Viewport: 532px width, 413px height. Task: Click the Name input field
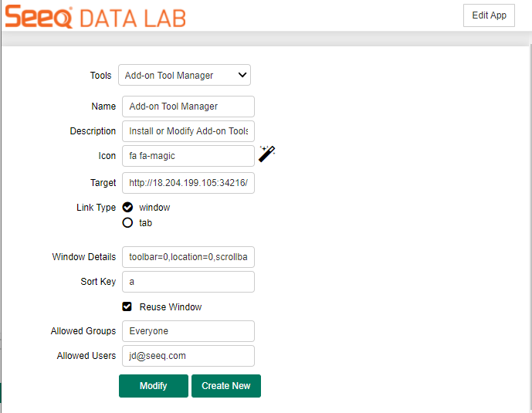tap(188, 107)
